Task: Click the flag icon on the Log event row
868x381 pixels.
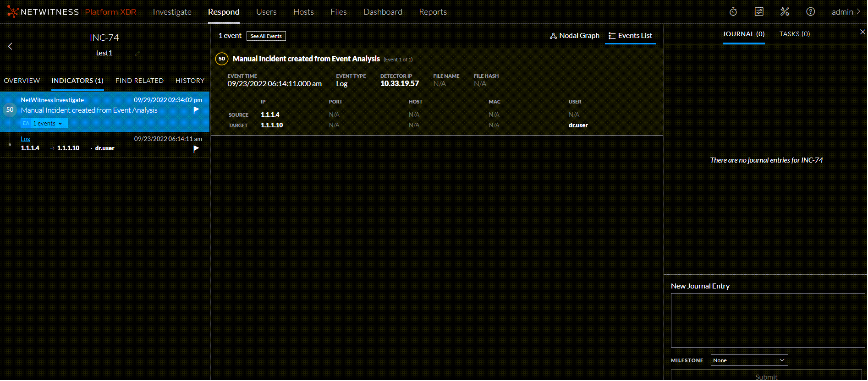Action: click(x=196, y=149)
